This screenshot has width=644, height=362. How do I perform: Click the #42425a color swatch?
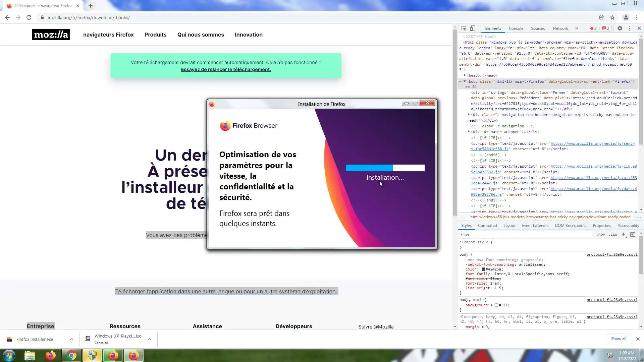pyautogui.click(x=483, y=269)
